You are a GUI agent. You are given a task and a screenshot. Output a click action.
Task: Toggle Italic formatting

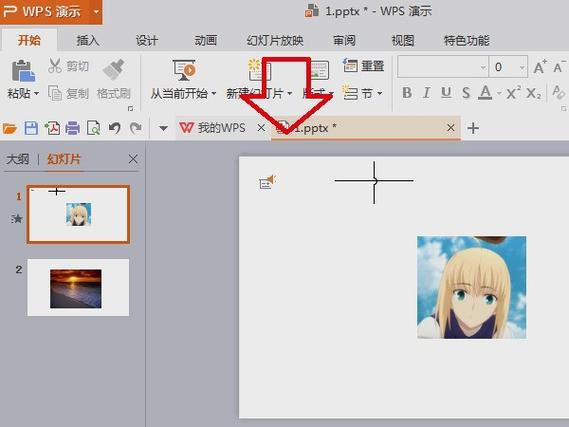(x=427, y=93)
